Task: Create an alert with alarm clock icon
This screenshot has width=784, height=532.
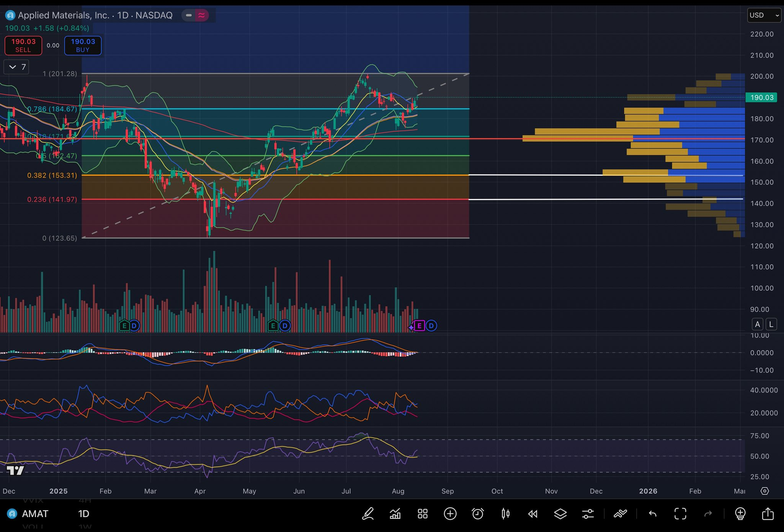Action: [x=477, y=514]
